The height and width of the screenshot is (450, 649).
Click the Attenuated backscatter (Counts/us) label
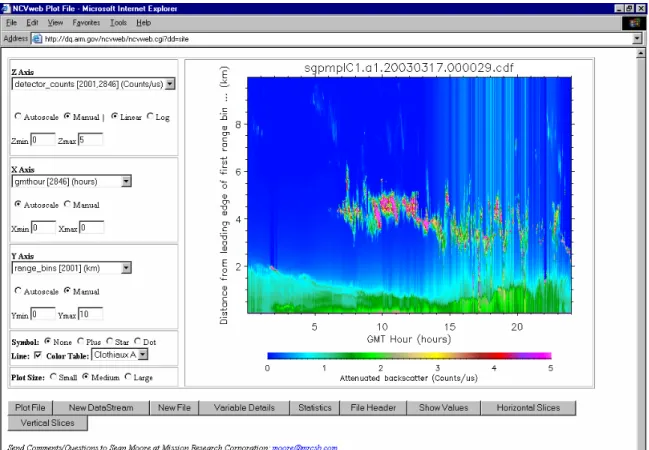point(409,378)
